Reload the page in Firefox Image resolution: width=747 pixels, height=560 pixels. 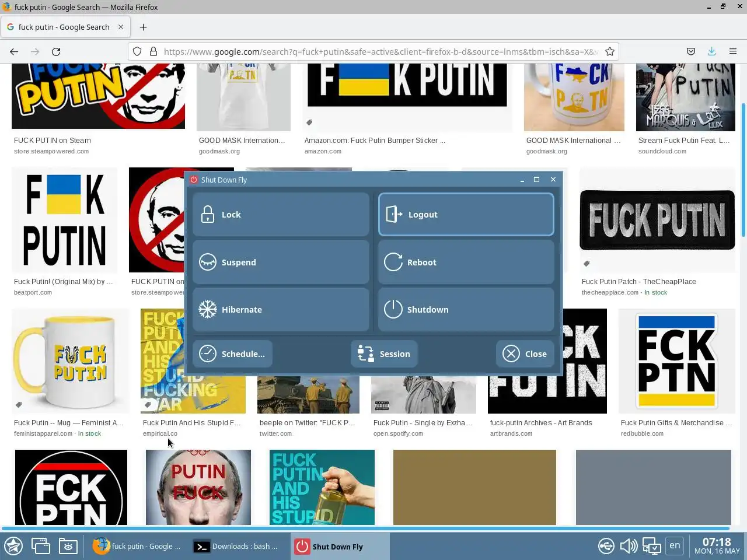point(56,51)
